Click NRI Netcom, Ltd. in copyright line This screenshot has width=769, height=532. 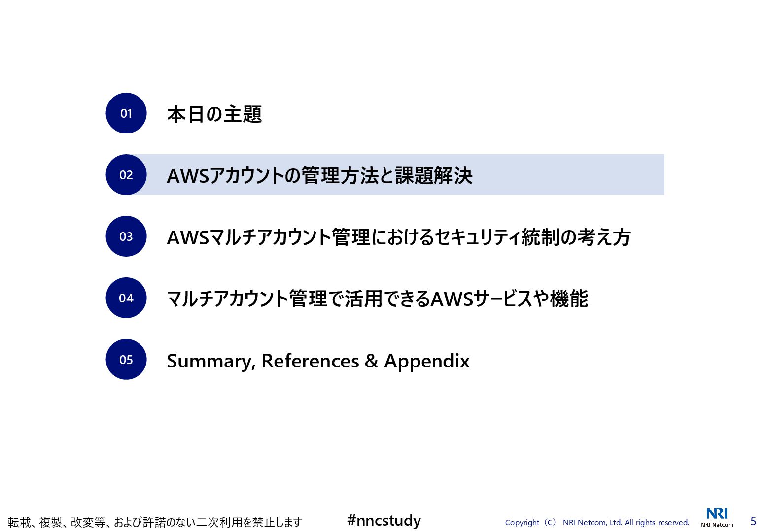point(593,523)
